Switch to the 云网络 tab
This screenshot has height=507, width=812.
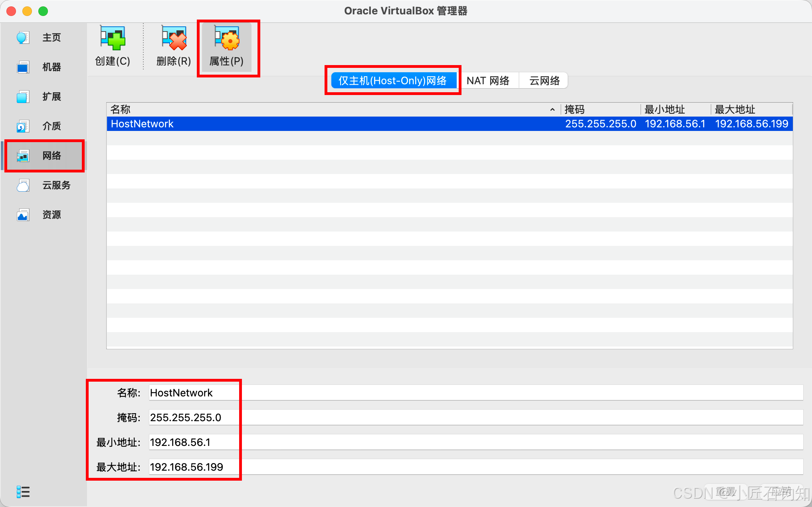544,81
